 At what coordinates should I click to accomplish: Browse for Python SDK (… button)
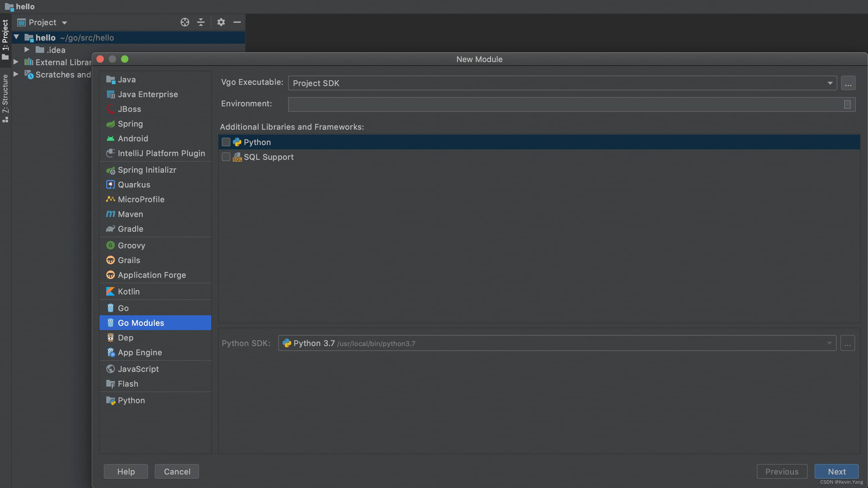847,343
